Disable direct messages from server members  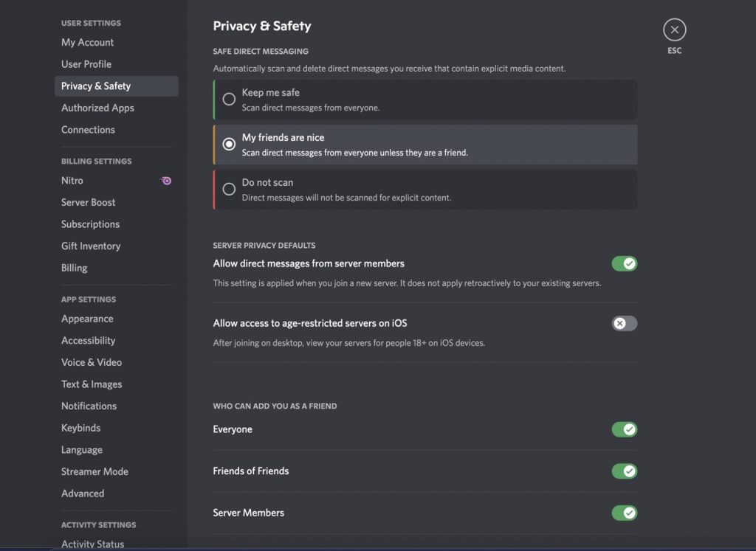coord(624,263)
